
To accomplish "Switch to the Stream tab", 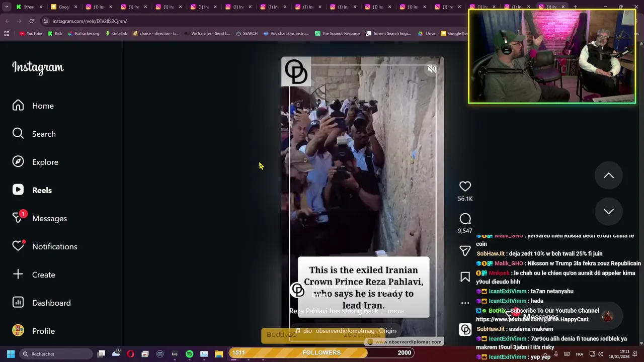I will [29, 7].
